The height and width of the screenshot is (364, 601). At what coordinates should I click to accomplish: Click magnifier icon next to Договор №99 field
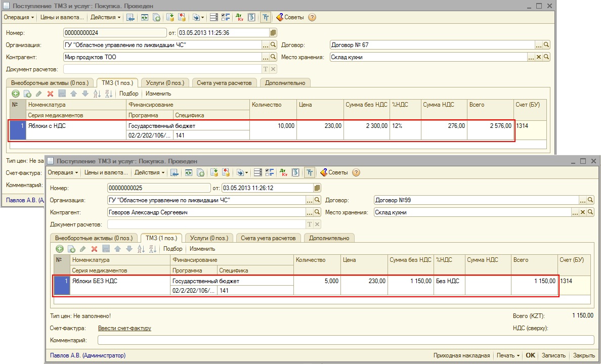pos(590,200)
